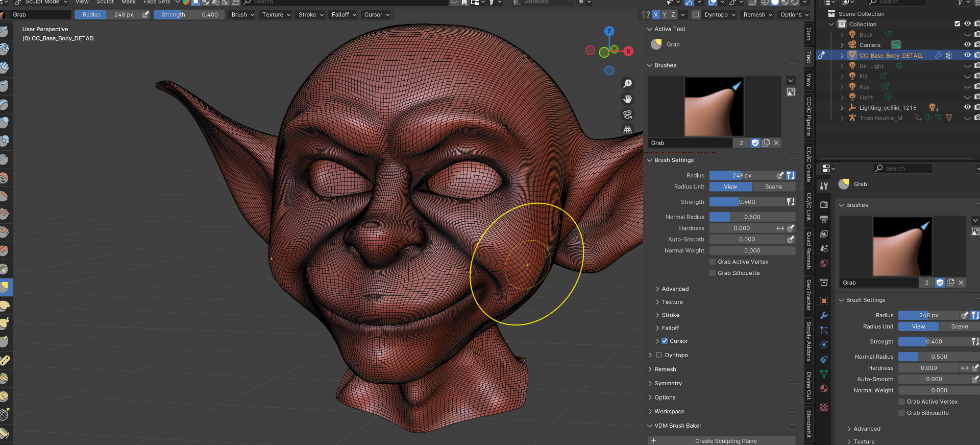
Task: Open the Item sidebar tab
Action: (x=808, y=34)
